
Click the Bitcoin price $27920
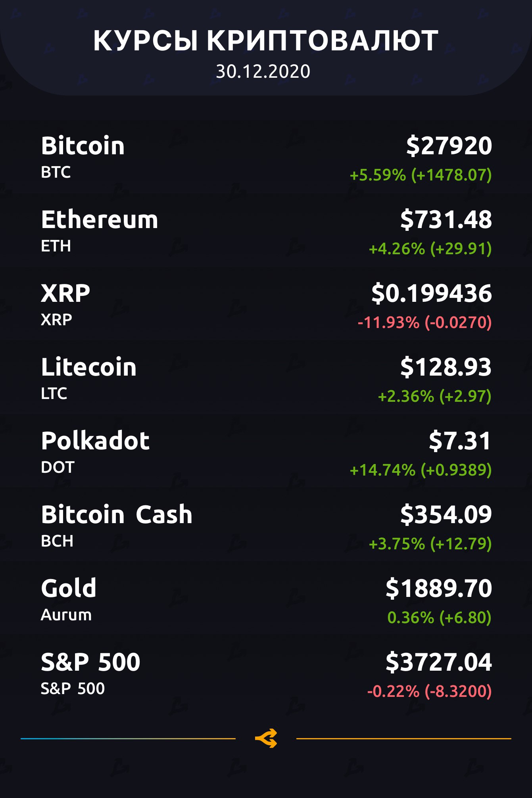(449, 146)
